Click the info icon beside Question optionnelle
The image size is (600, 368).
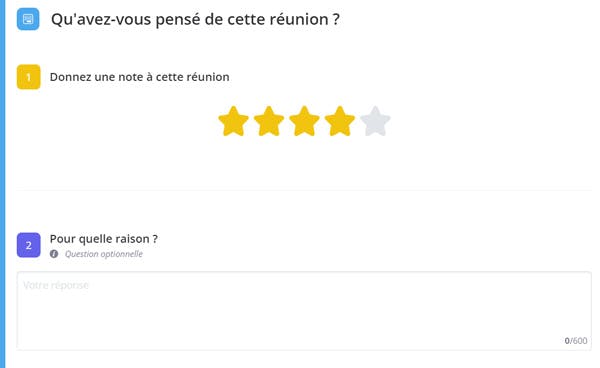point(54,254)
